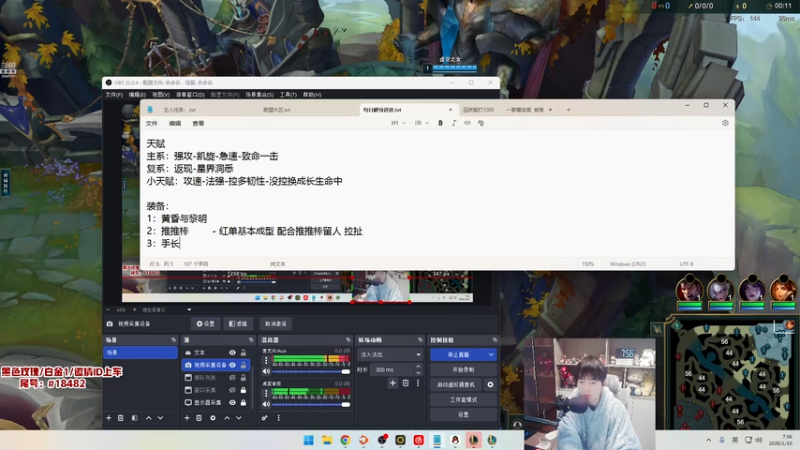Image resolution: width=800 pixels, height=450 pixels.
Task: Add a configurable transition
Action: [x=393, y=383]
